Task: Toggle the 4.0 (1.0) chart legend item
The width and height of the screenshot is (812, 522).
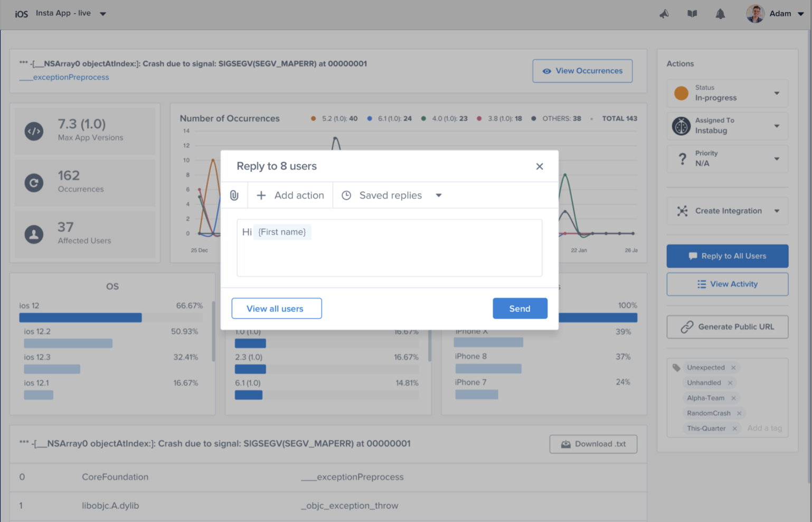Action: click(444, 118)
